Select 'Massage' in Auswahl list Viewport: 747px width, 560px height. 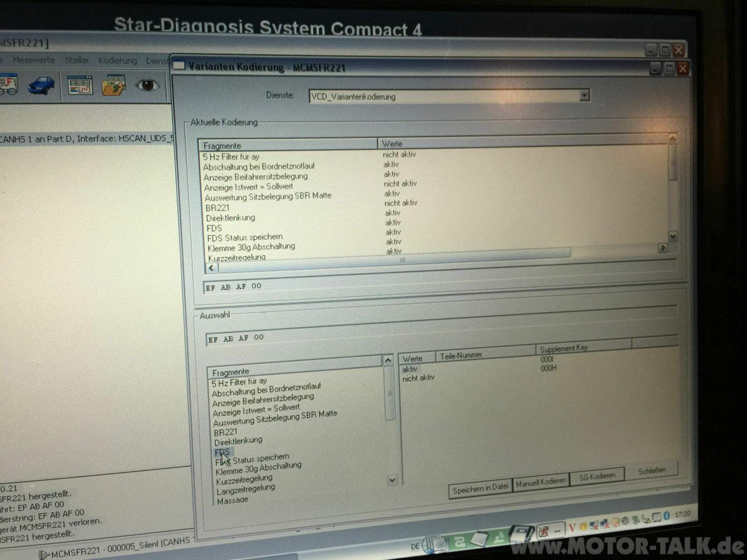[x=233, y=500]
